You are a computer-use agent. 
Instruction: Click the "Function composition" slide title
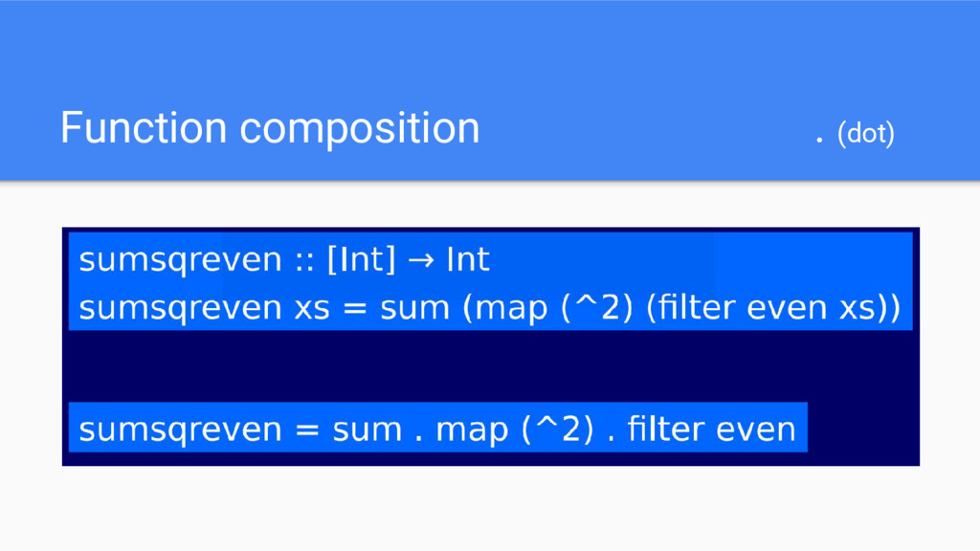click(x=270, y=128)
